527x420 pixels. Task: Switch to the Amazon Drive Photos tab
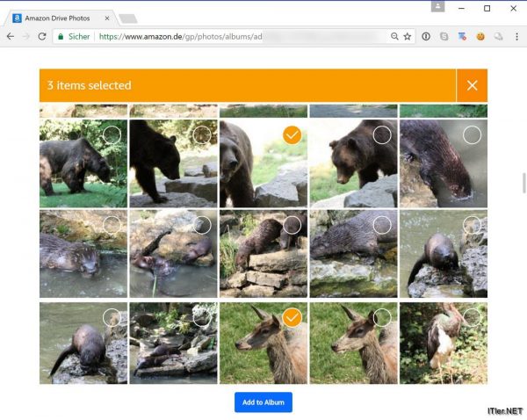coord(57,18)
